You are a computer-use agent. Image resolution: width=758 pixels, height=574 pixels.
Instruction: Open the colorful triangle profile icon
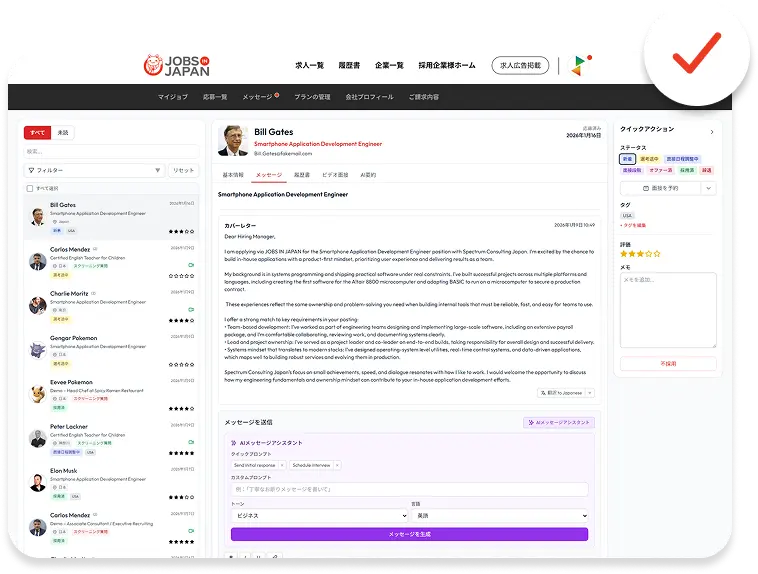tap(580, 65)
